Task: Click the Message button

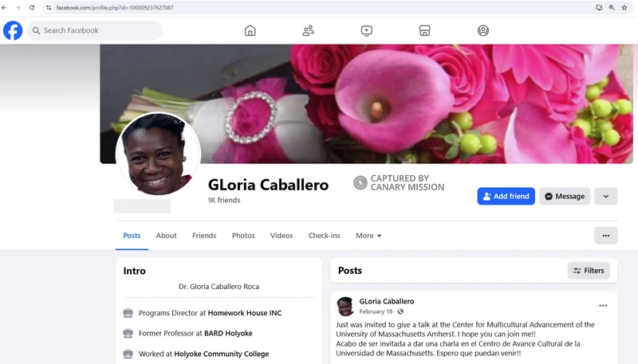Action: coord(565,196)
